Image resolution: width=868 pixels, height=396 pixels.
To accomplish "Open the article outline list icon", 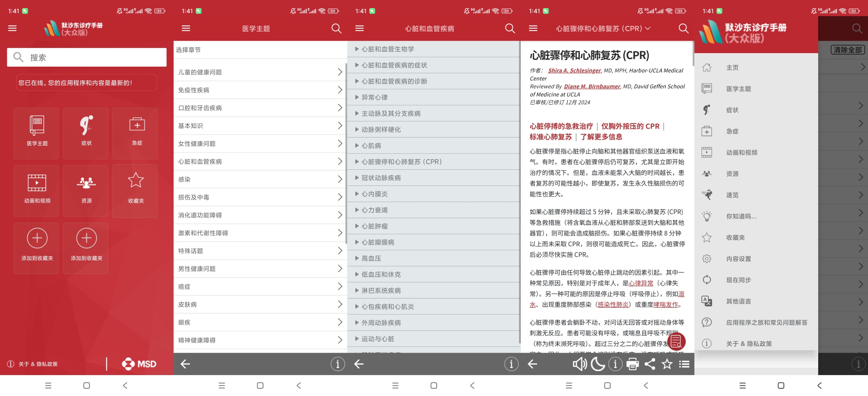I will tap(684, 364).
